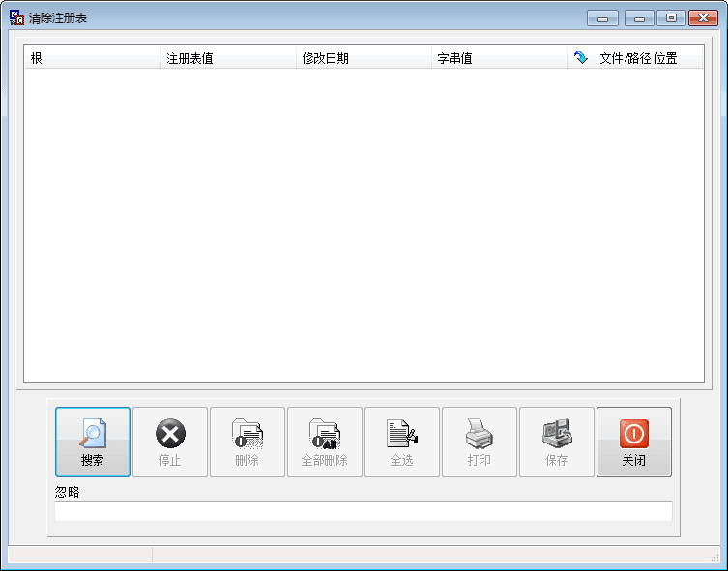728x571 pixels.
Task: Click the resize grip in status bar corner
Action: point(715,557)
